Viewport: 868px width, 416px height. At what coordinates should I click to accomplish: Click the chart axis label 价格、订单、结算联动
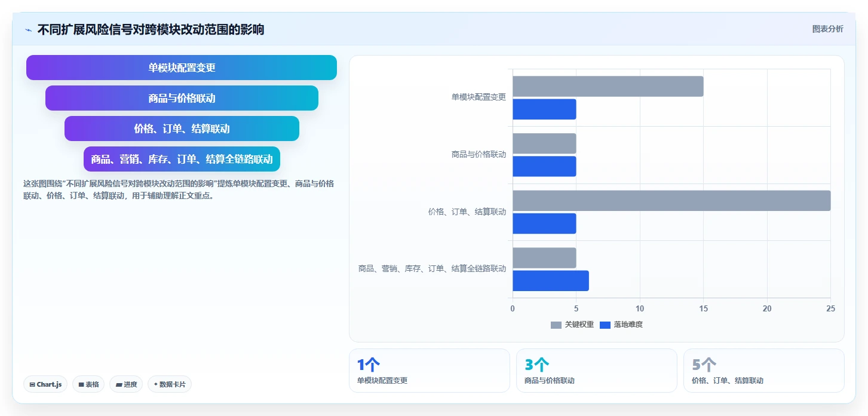467,212
